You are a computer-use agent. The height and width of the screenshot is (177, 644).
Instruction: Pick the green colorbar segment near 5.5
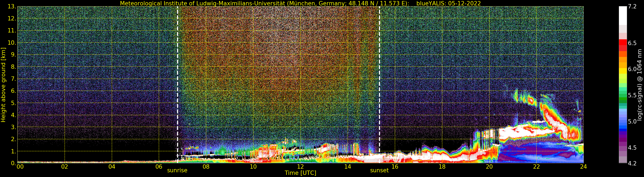(623, 96)
